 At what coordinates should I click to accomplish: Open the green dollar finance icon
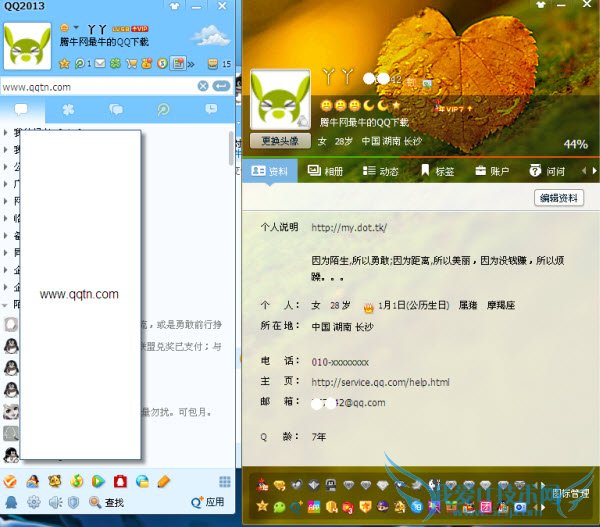point(77,481)
